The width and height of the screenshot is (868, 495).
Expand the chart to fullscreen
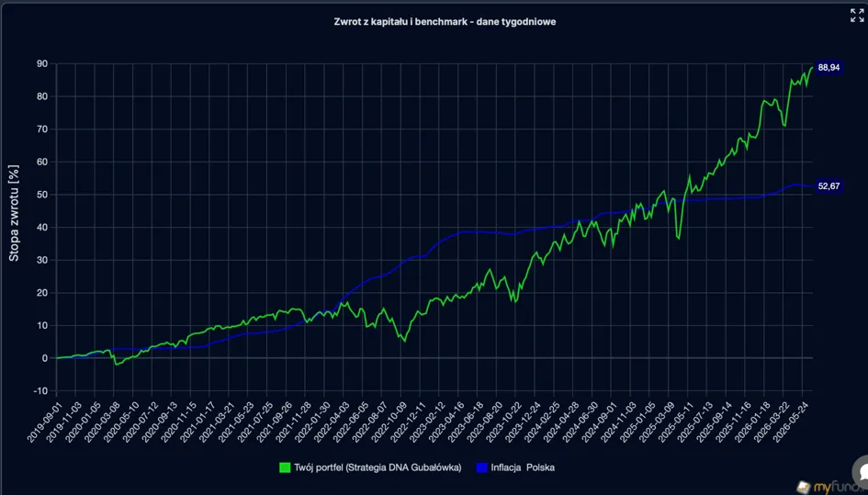[x=857, y=16]
